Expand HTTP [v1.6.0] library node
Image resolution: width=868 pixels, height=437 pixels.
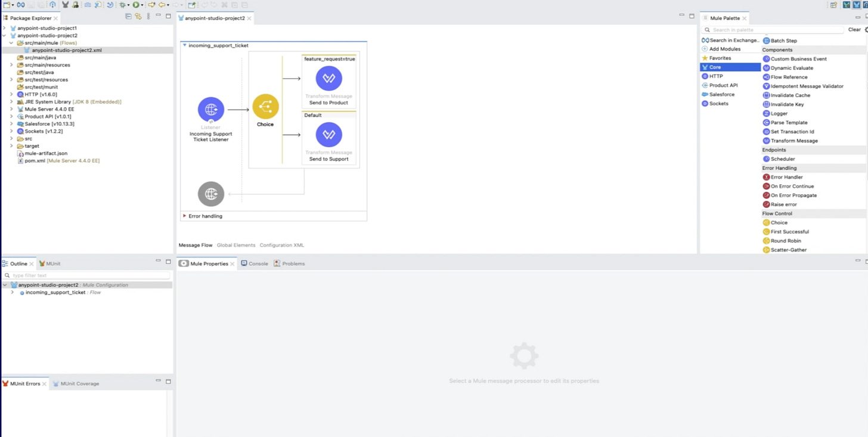coord(11,94)
